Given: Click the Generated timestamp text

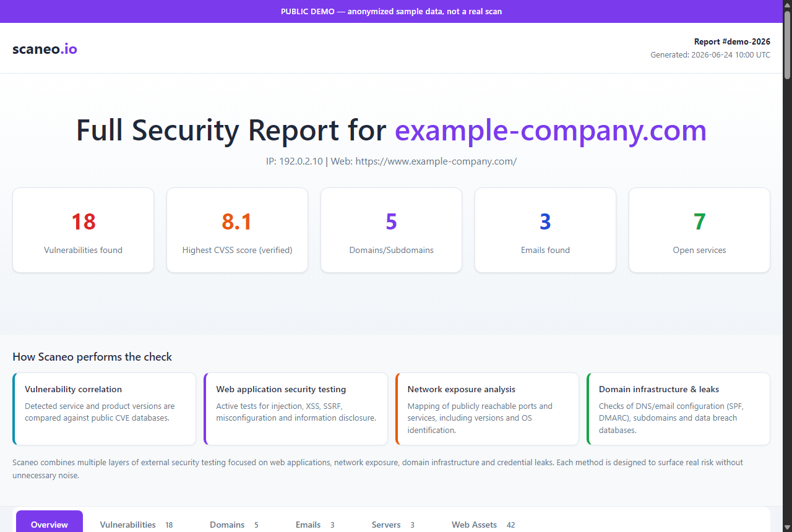Looking at the screenshot, I should pos(710,55).
